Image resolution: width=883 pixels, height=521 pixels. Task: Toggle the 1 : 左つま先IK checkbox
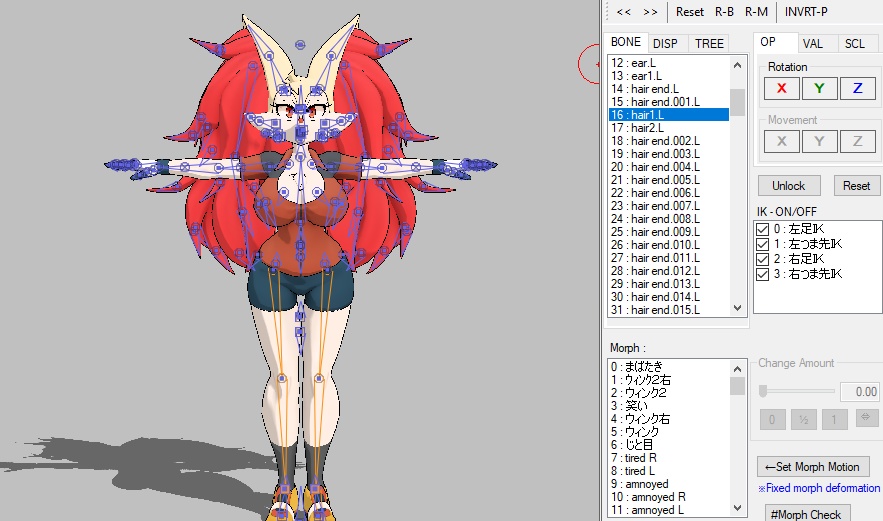pos(762,244)
